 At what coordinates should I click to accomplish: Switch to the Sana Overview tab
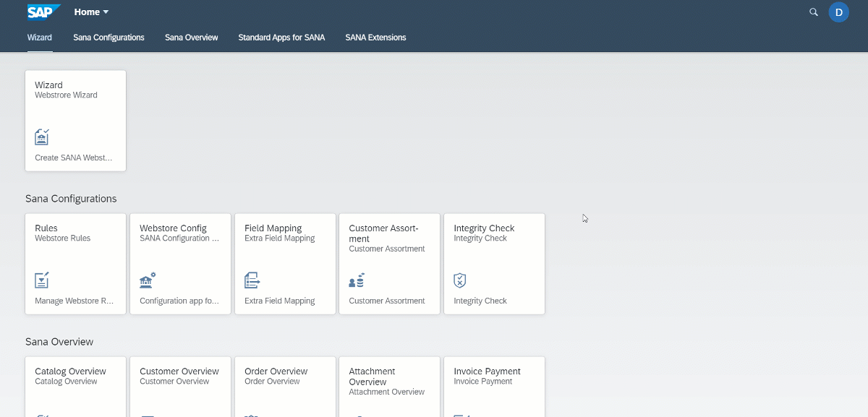191,38
